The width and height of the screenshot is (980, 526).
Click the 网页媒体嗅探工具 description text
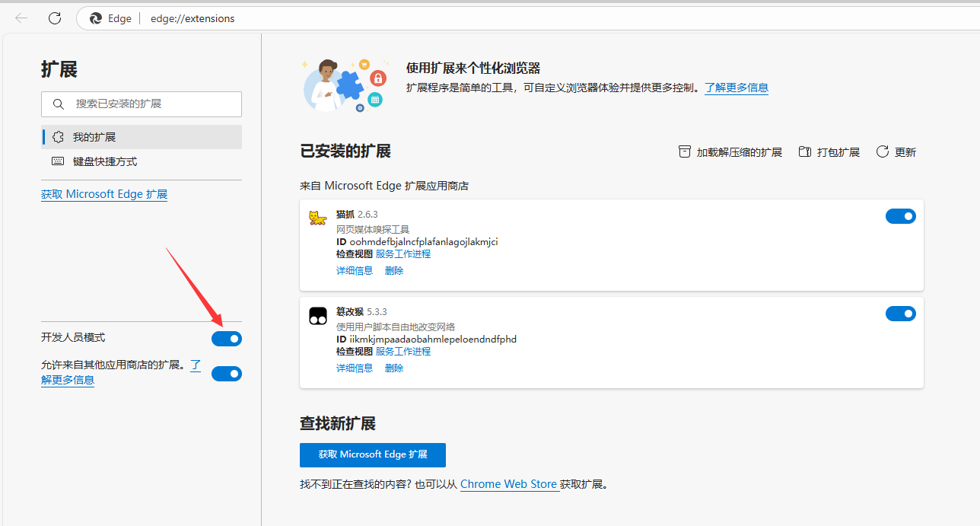373,229
